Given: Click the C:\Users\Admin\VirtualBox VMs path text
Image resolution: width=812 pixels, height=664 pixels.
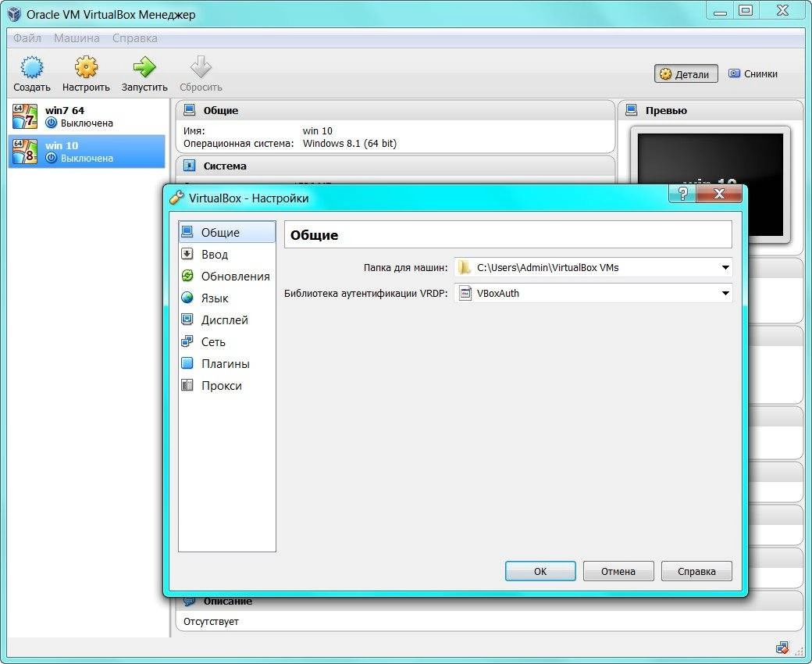Looking at the screenshot, I should (548, 268).
